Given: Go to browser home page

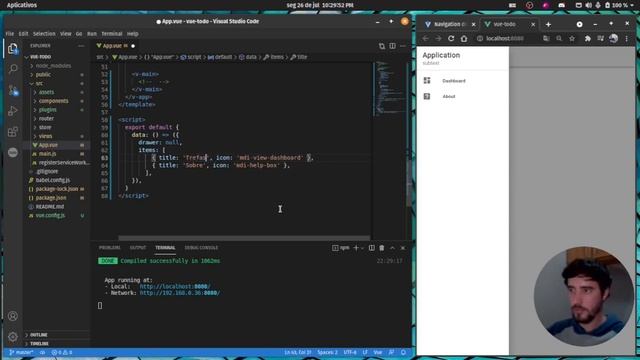Looking at the screenshot, I should tap(464, 38).
